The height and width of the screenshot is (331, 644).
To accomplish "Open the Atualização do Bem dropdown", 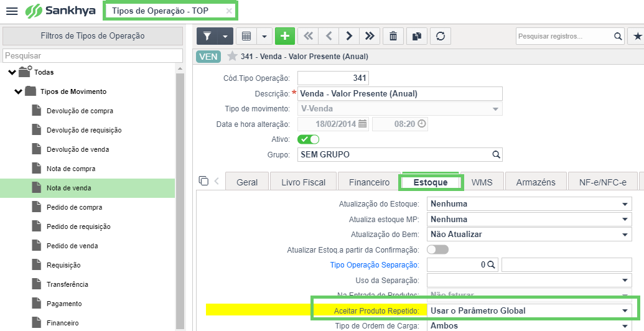I will coord(530,235).
